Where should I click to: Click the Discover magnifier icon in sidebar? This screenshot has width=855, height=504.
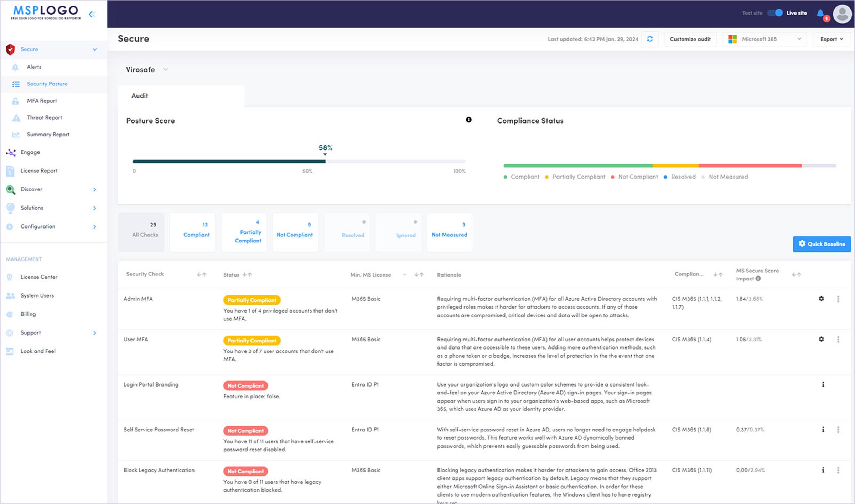click(x=10, y=189)
